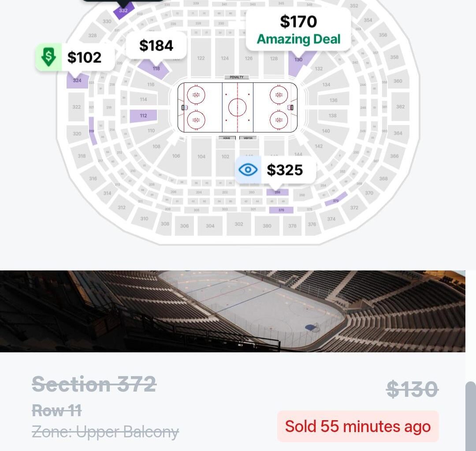476x451 pixels.
Task: Click the Sold 55 minutes ago badge
Action: point(357,426)
